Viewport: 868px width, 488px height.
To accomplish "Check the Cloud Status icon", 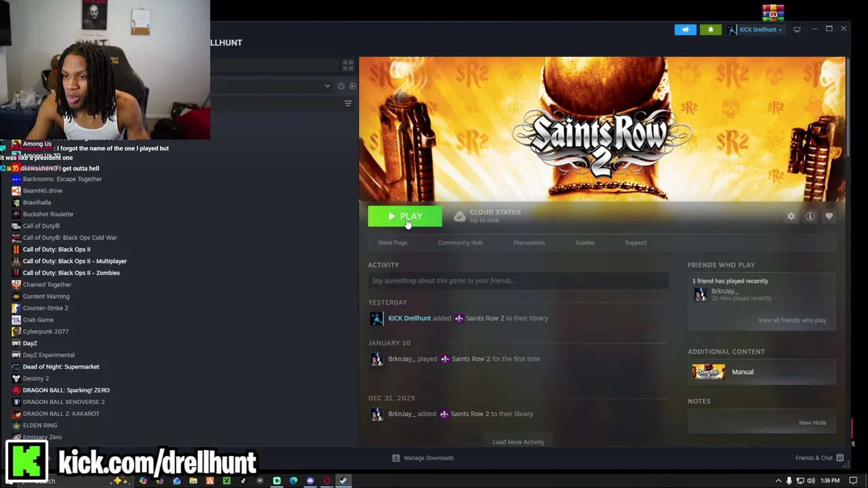I will pos(460,216).
